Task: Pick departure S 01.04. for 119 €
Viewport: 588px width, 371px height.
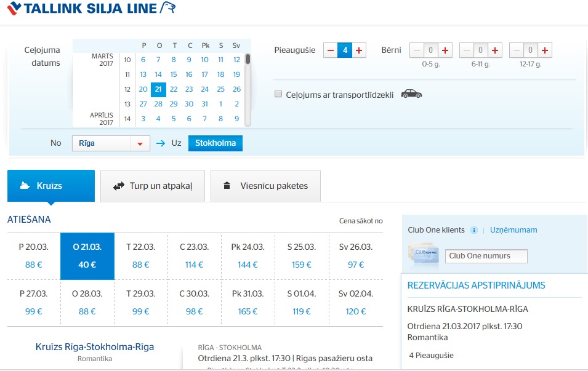Action: point(302,303)
